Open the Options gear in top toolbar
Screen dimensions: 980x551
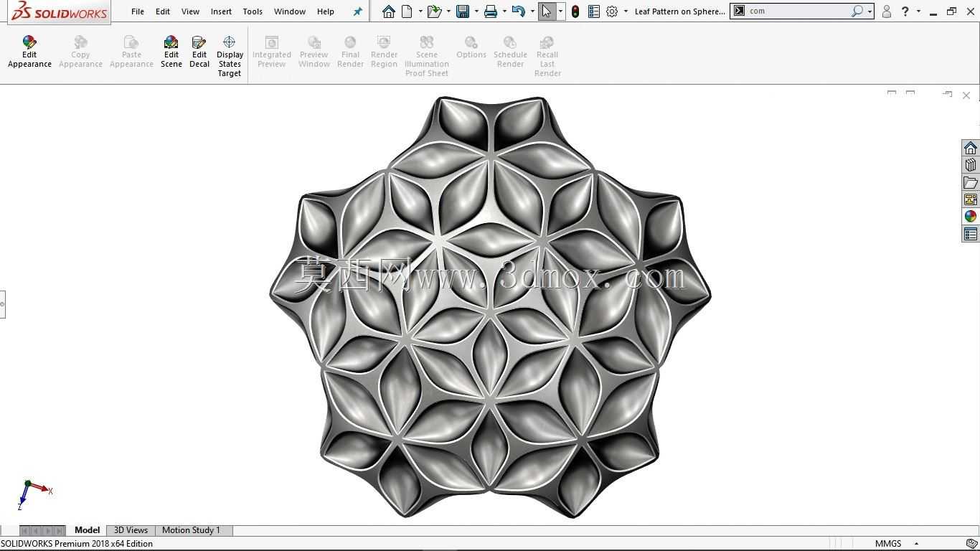(x=612, y=11)
